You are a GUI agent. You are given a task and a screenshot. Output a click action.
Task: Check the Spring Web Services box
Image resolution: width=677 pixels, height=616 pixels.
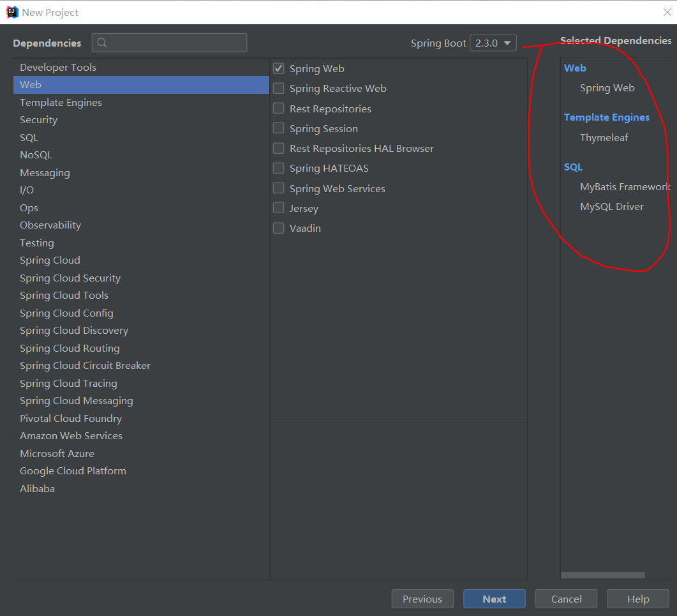pos(279,188)
